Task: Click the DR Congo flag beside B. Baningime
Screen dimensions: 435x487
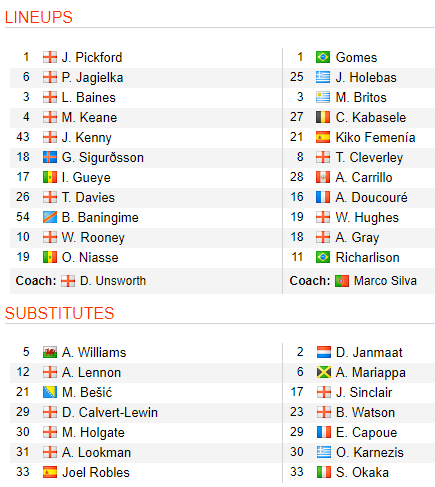Action: pyautogui.click(x=50, y=217)
